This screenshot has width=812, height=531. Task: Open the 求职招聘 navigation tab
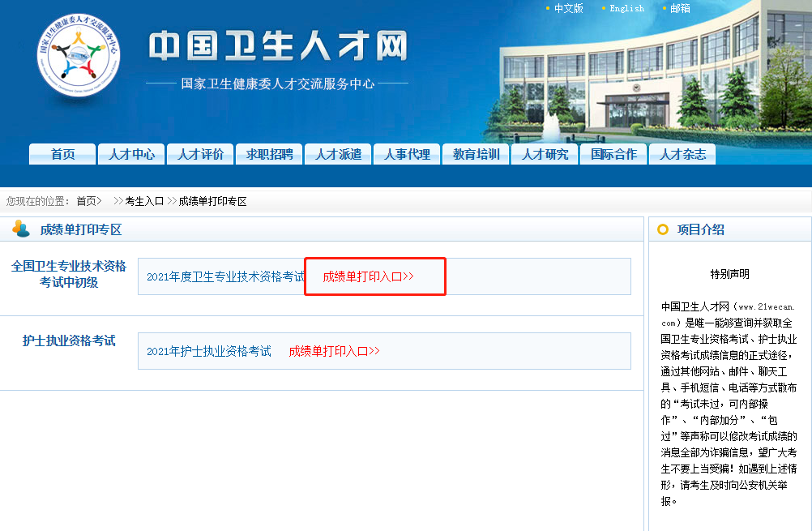pyautogui.click(x=269, y=154)
